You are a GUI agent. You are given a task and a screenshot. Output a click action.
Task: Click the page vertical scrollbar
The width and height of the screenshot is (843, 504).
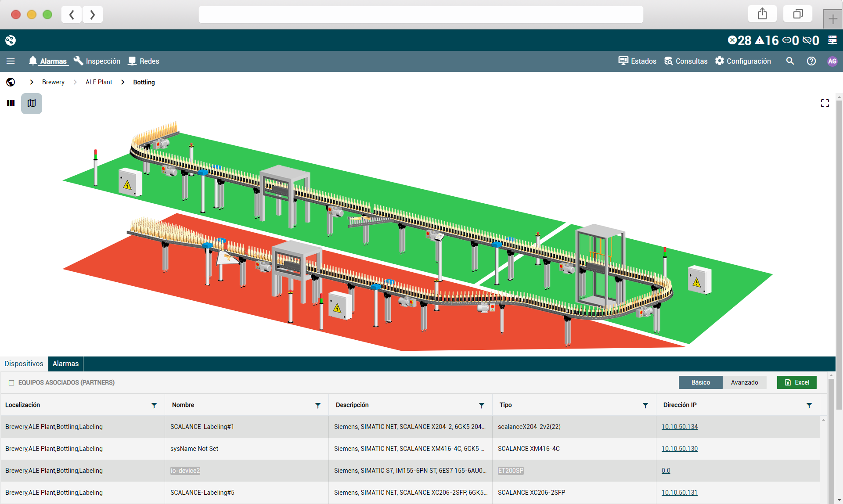(x=839, y=255)
